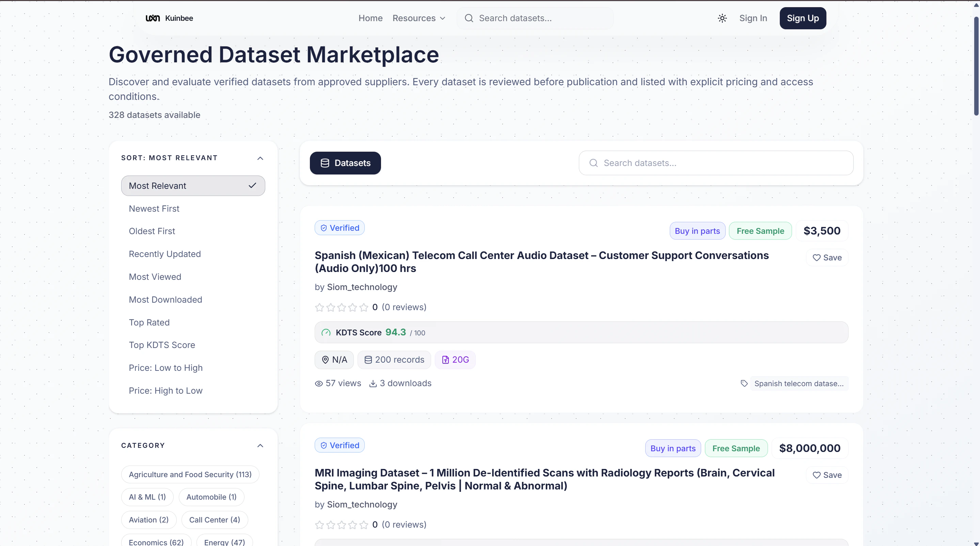Click the heart Save icon on MRI Imaging dataset

tap(817, 475)
